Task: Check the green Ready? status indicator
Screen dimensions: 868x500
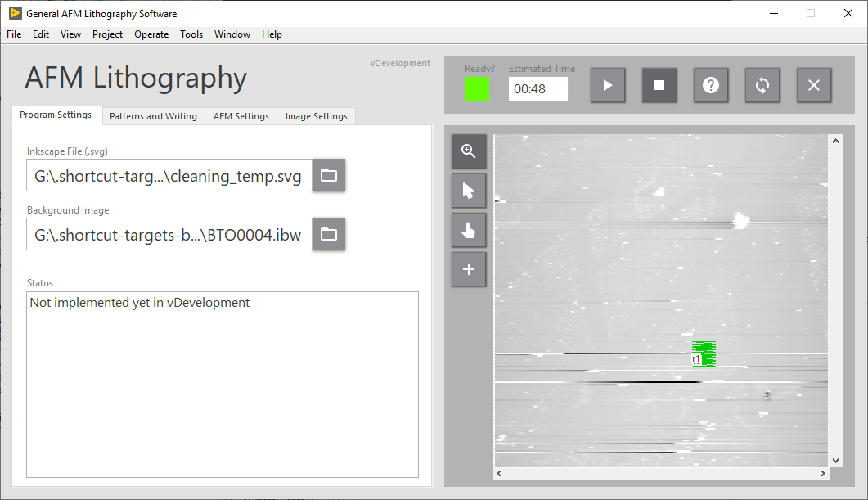Action: pos(477,89)
